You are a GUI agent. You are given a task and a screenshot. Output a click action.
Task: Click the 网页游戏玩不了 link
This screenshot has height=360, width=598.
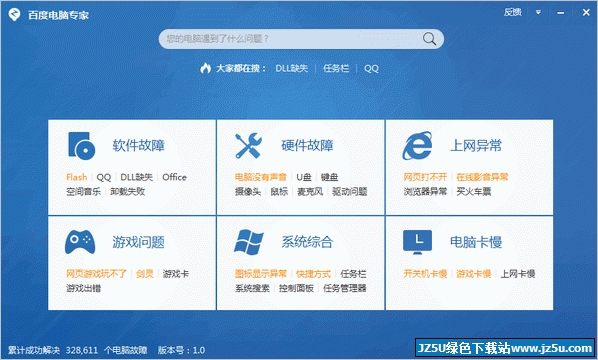96,273
